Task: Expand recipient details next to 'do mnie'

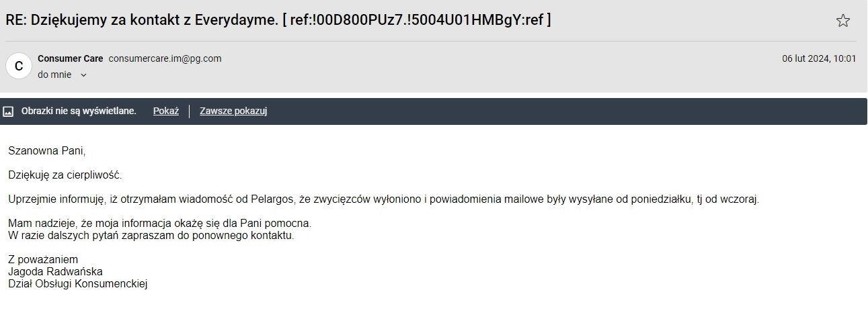Action: point(83,75)
